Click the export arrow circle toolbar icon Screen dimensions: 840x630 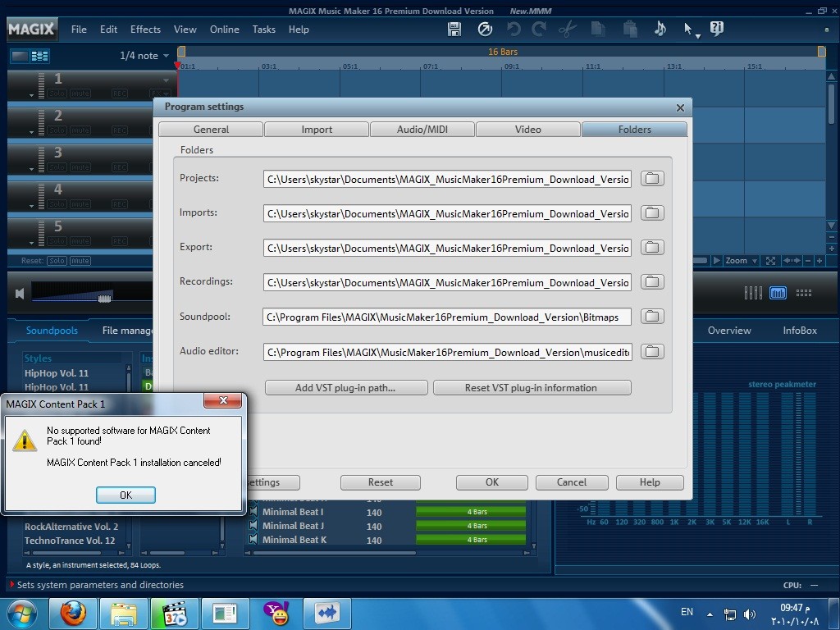pos(485,29)
